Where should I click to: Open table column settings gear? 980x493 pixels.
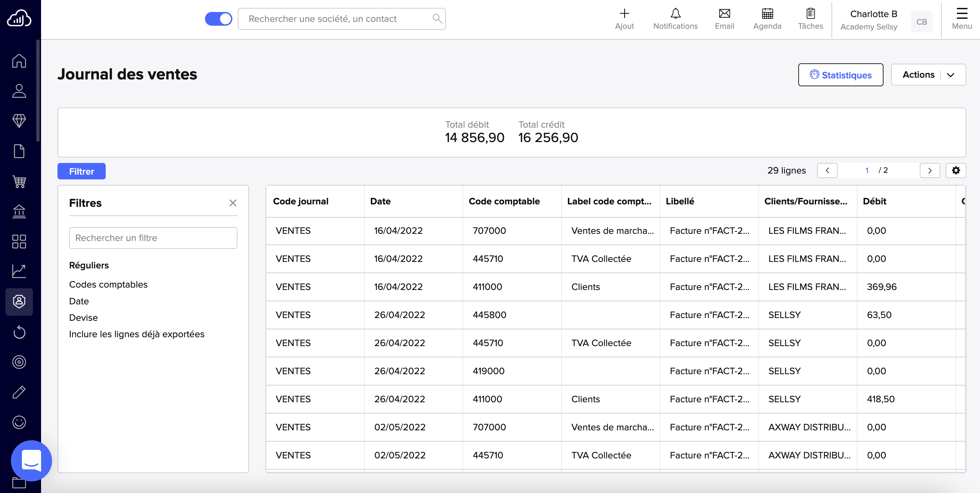tap(956, 170)
